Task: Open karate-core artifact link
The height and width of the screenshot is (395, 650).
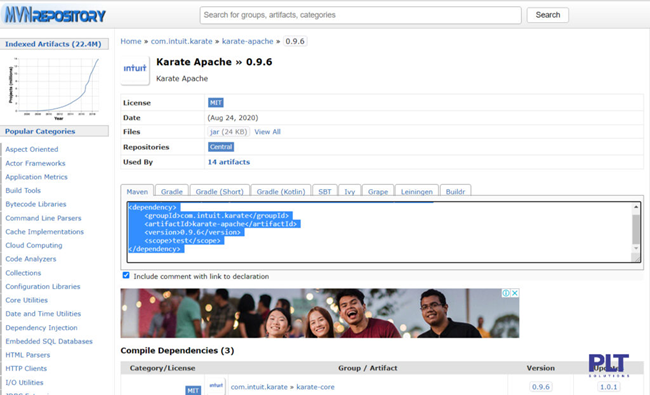Action: (315, 387)
